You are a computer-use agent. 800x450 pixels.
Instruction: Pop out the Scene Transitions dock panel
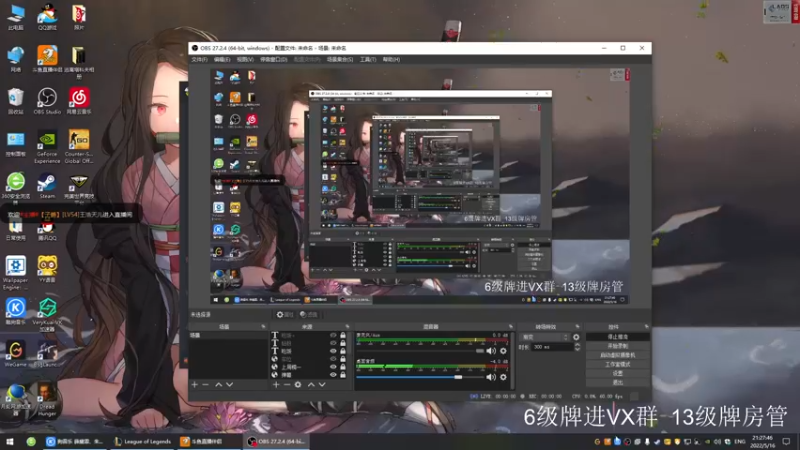coord(578,327)
